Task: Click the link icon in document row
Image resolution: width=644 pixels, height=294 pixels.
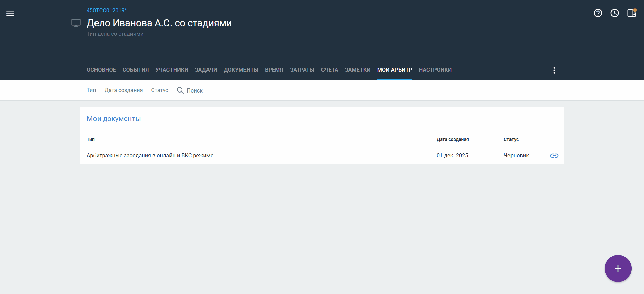Action: [x=554, y=156]
